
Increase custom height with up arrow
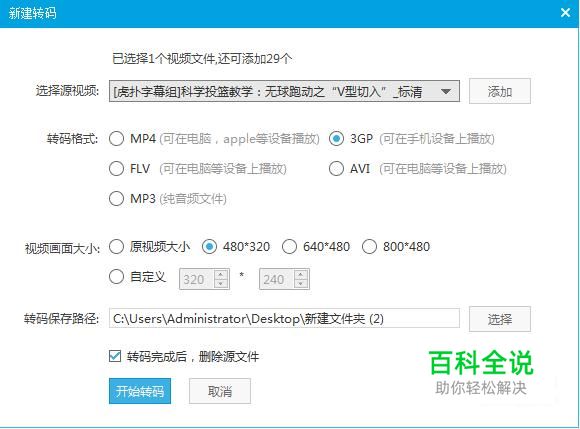(301, 275)
